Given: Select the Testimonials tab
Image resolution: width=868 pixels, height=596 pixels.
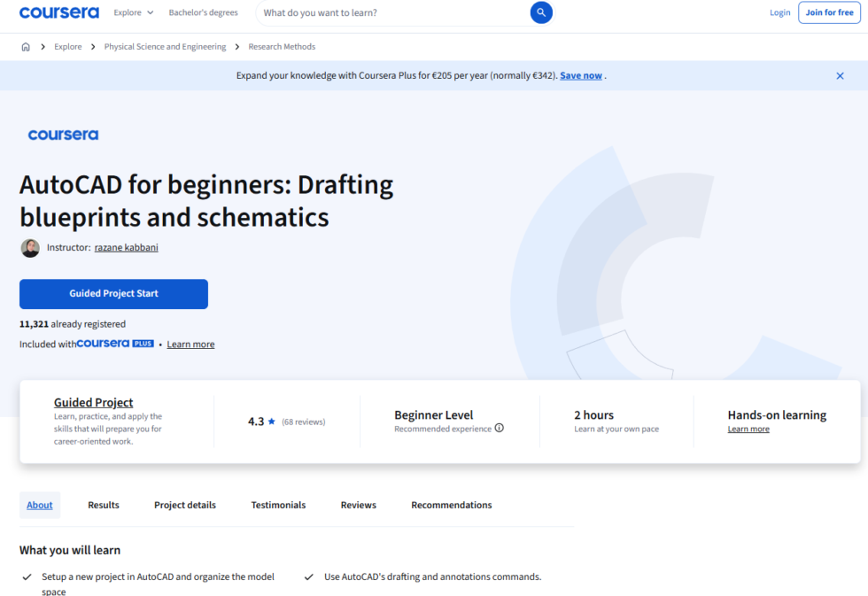Looking at the screenshot, I should pyautogui.click(x=278, y=505).
